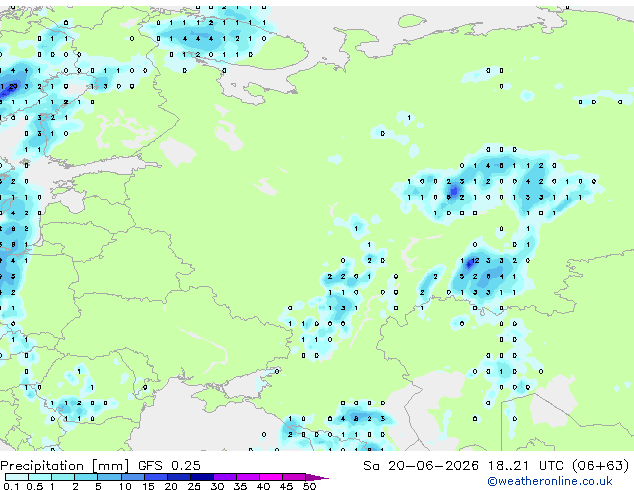
Task: Click the 25 to 30 mm dark-blue swatch
Action: pyautogui.click(x=202, y=477)
